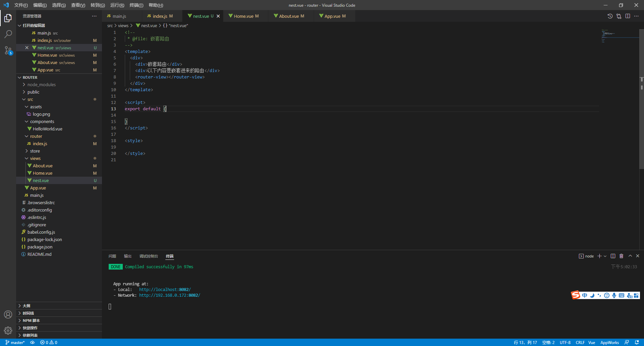Switch to the main.js editor tab
Screen dimensions: 644x346
coord(122,16)
